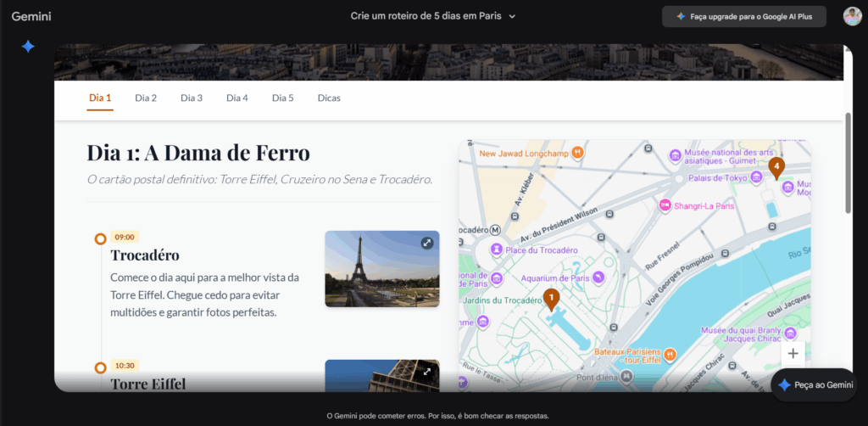This screenshot has width=868, height=426.
Task: Zoom in the map with plus button
Action: coord(793,353)
